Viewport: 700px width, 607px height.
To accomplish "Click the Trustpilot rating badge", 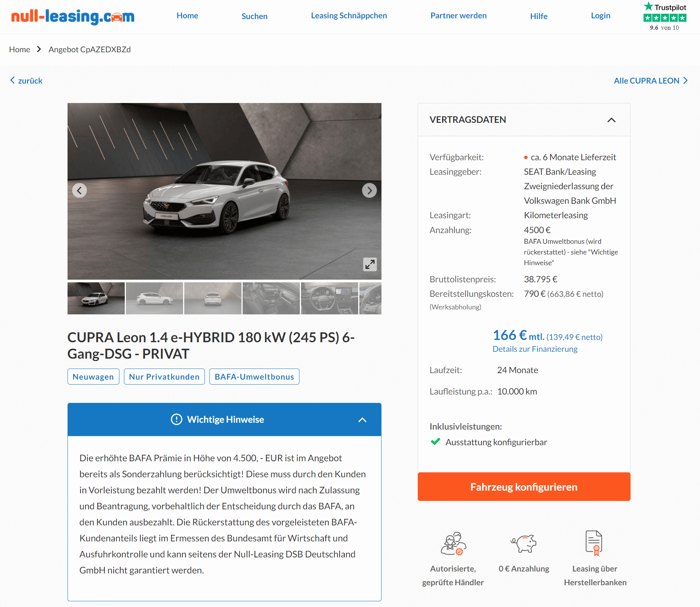I will click(x=665, y=17).
